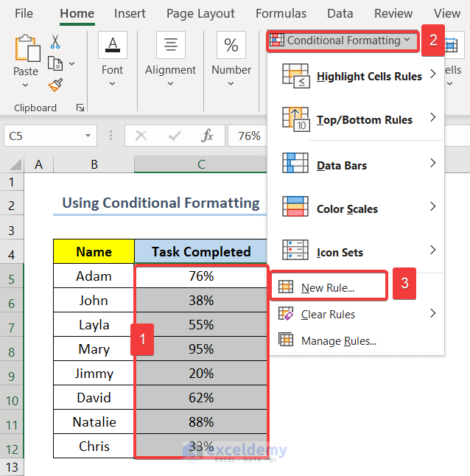
Task: Expand Data Bars submenu arrow
Action: [433, 163]
